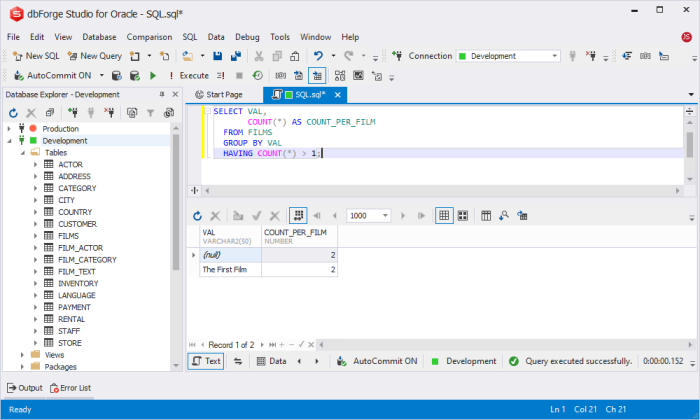This screenshot has width=700, height=420.
Task: Click the filter icon in Database Explorer
Action: click(152, 113)
